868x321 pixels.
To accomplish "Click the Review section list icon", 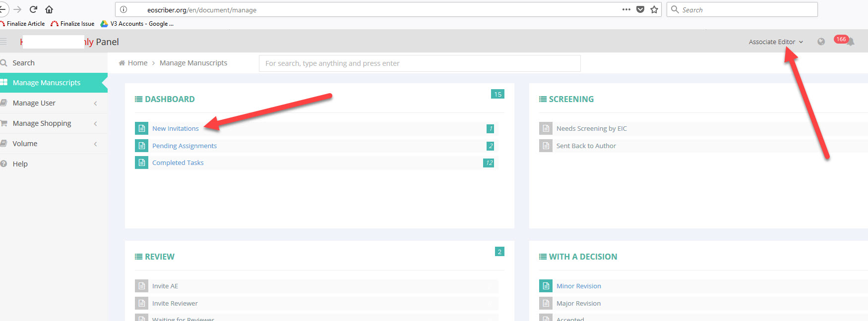I will pos(139,257).
